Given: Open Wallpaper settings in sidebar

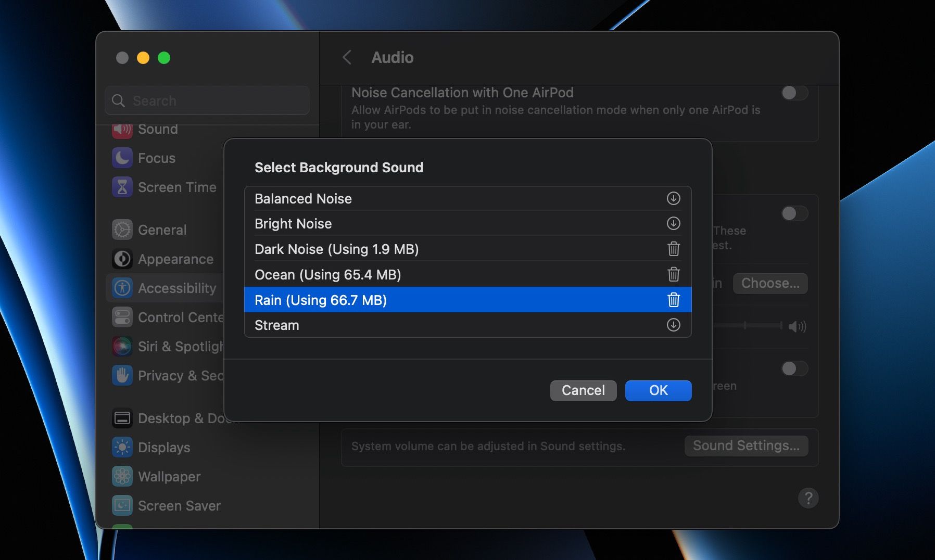Looking at the screenshot, I should click(x=169, y=477).
